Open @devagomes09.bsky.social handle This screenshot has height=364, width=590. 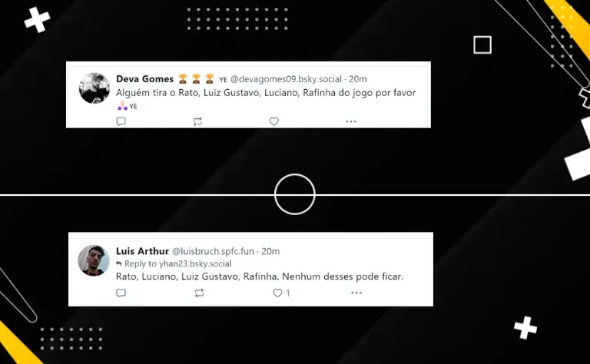click(286, 79)
